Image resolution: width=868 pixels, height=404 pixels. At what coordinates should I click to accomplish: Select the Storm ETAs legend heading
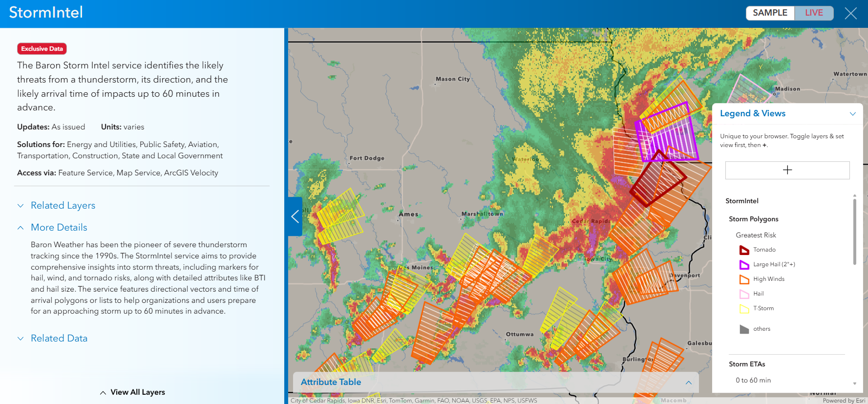pos(747,364)
